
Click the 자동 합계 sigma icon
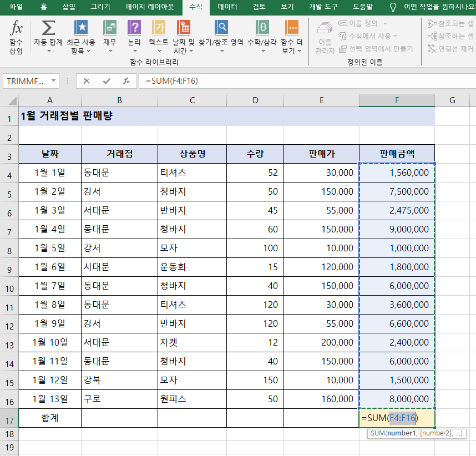48,28
